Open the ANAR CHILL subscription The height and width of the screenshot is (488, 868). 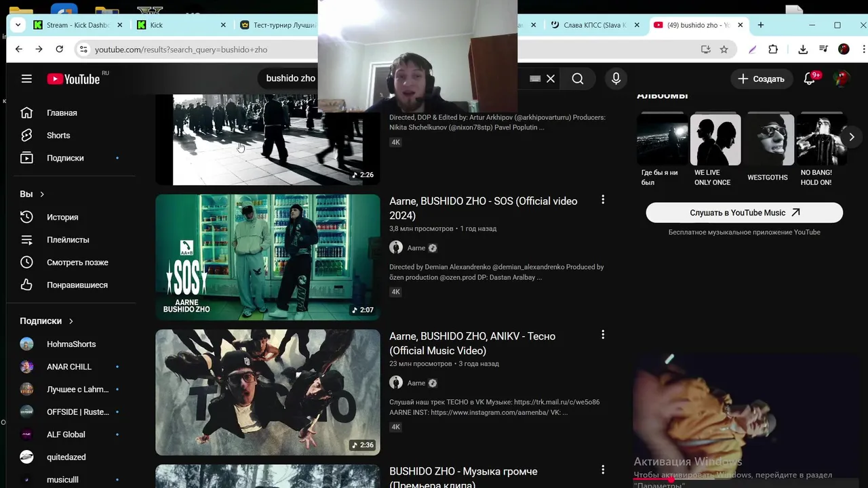tap(71, 367)
